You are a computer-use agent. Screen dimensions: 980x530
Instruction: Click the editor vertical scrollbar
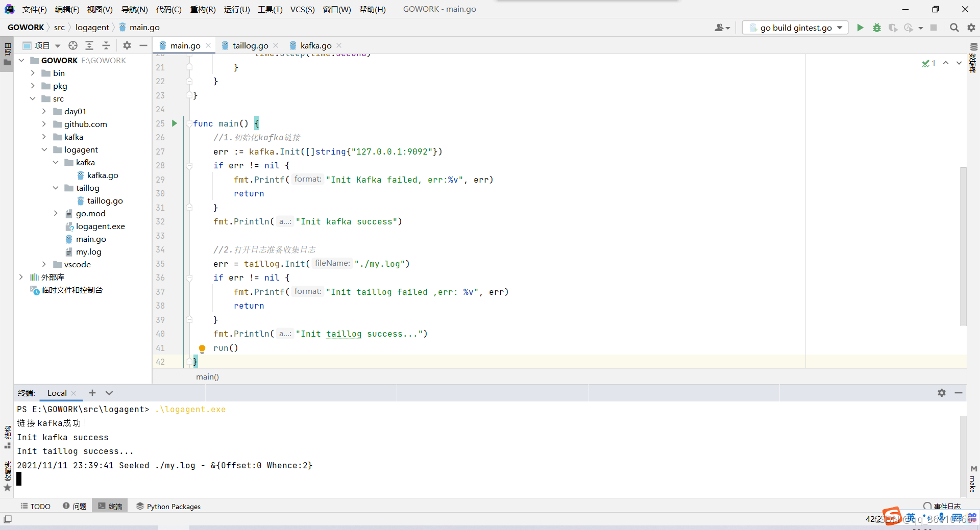click(963, 246)
